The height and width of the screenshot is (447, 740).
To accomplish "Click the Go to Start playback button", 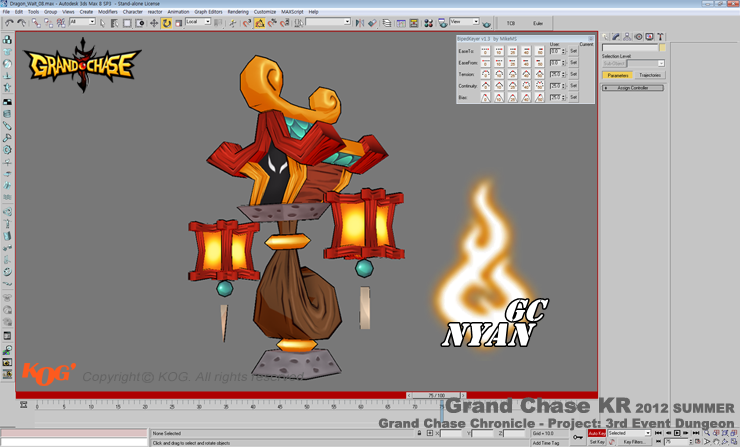I will point(658,433).
